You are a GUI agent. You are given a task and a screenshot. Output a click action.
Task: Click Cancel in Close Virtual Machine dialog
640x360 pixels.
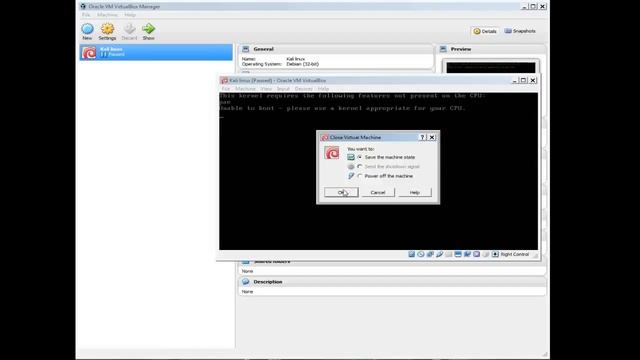pos(378,192)
